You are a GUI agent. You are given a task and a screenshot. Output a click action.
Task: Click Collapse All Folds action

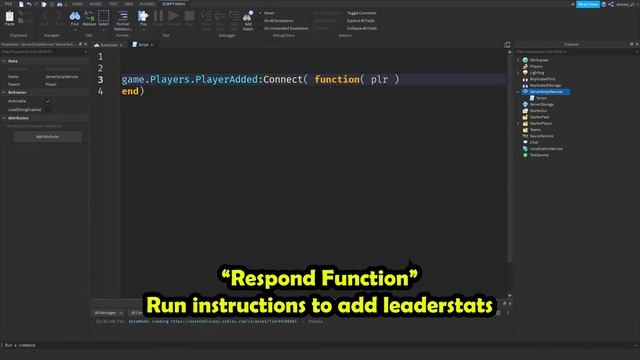pyautogui.click(x=362, y=29)
